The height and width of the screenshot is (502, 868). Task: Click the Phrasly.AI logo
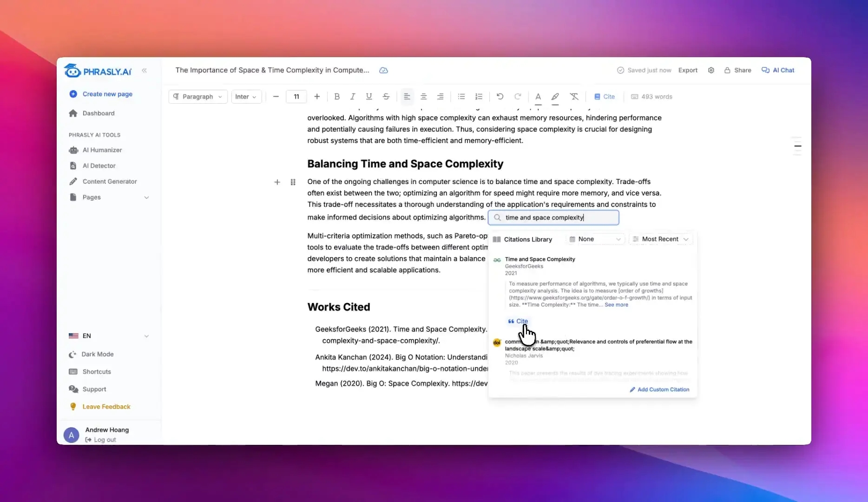pos(98,71)
